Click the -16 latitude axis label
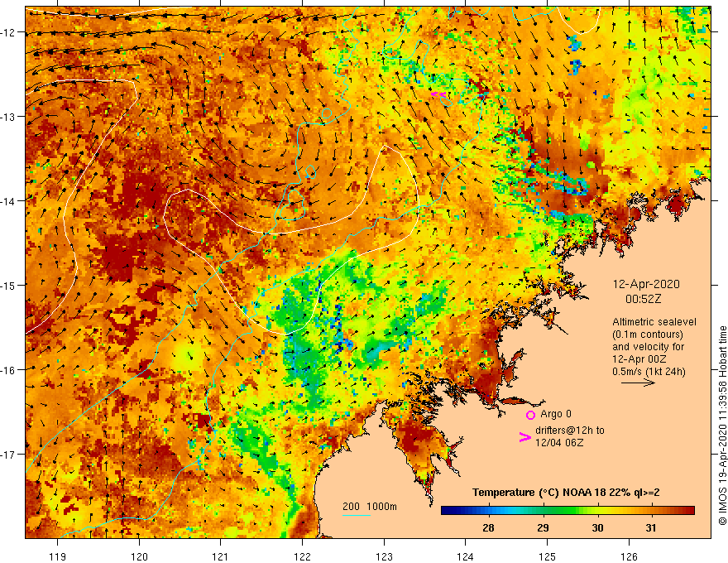Viewport: 728px width, 563px height. coord(9,370)
